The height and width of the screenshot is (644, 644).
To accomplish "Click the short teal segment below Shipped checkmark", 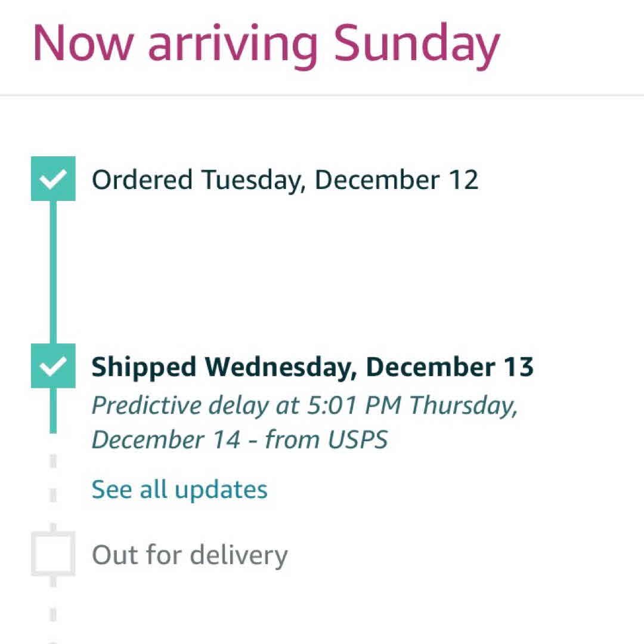I will [53, 410].
